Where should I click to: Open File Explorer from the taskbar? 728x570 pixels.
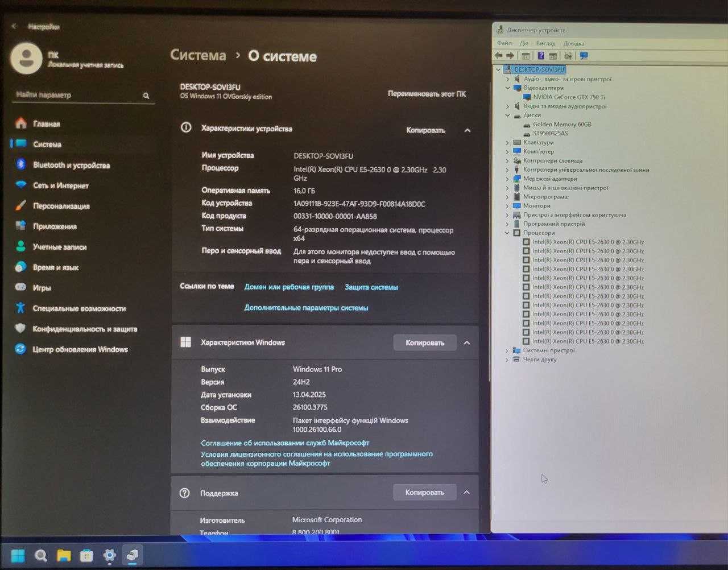point(63,555)
